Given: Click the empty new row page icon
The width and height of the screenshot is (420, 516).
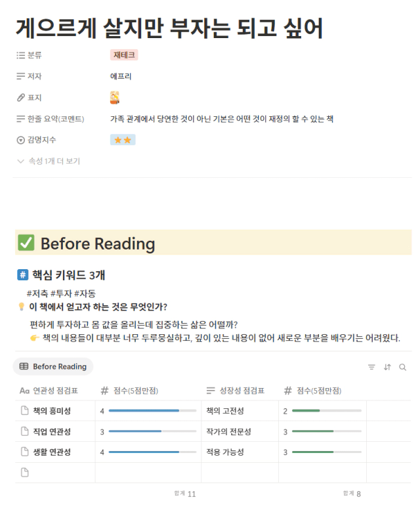Looking at the screenshot, I should tap(25, 473).
